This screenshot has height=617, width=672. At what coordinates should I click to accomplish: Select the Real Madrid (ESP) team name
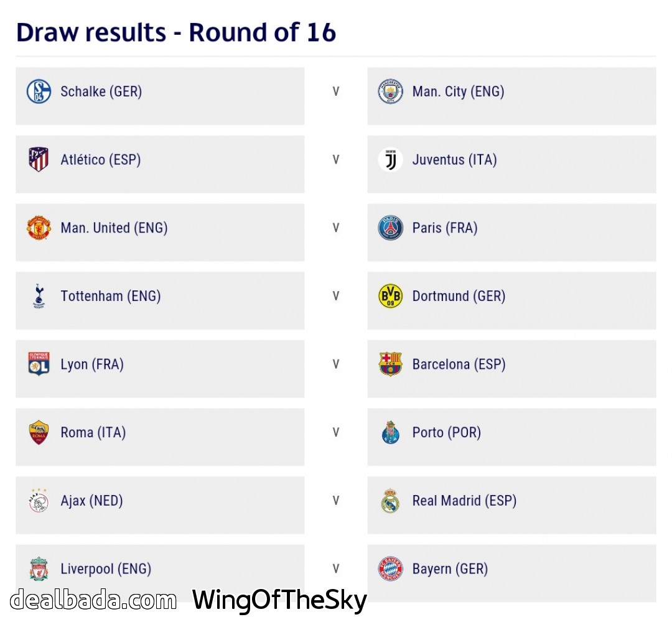[464, 501]
